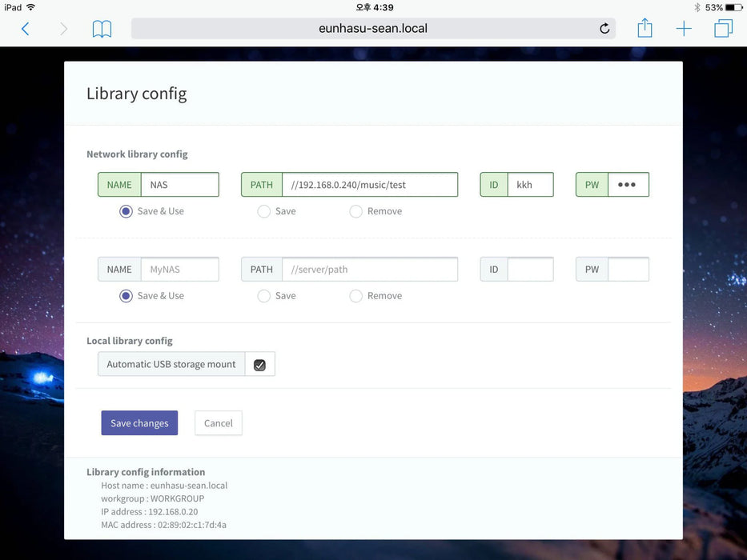The height and width of the screenshot is (560, 747).
Task: Tap the Safari back arrow
Action: (25, 29)
